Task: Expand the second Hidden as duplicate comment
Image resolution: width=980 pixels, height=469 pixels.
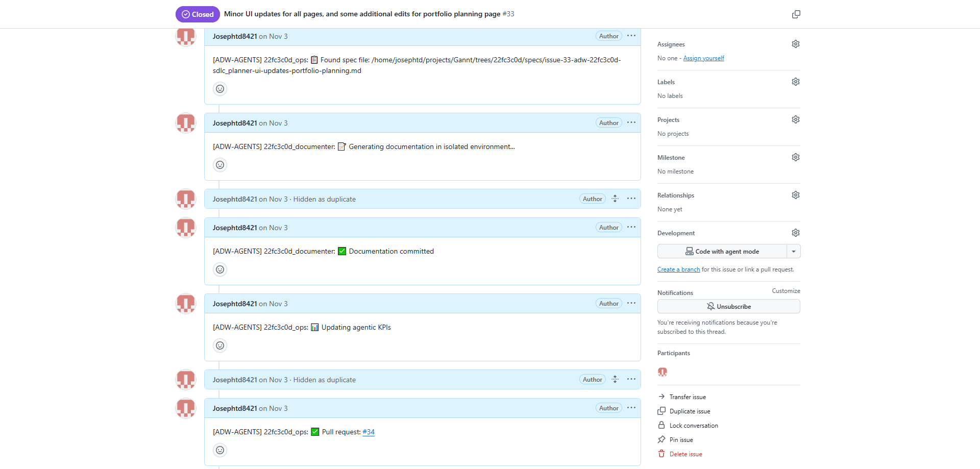Action: [x=615, y=379]
